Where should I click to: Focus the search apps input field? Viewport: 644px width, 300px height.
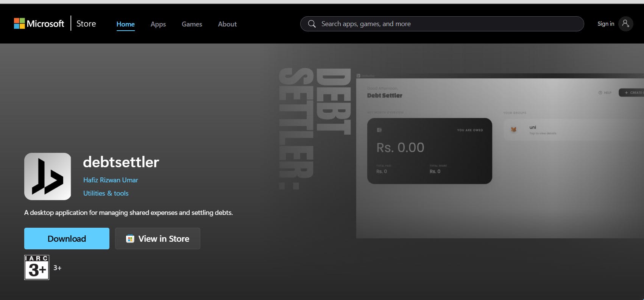click(442, 24)
